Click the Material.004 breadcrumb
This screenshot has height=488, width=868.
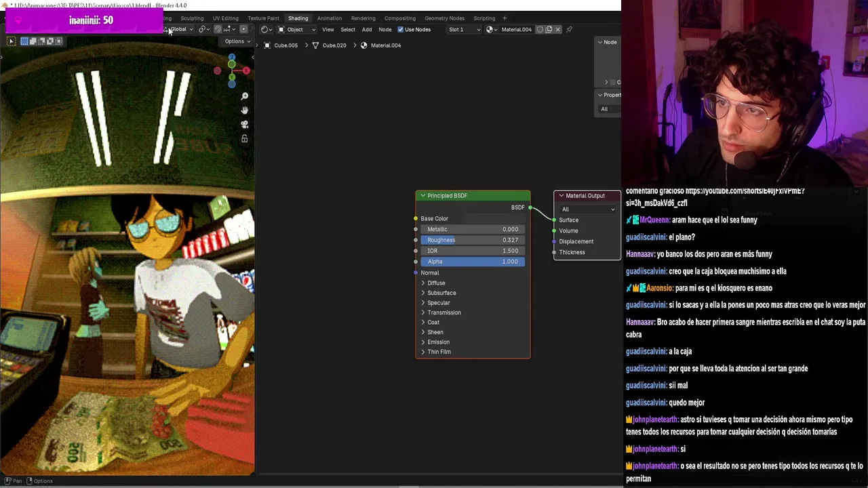pos(380,45)
